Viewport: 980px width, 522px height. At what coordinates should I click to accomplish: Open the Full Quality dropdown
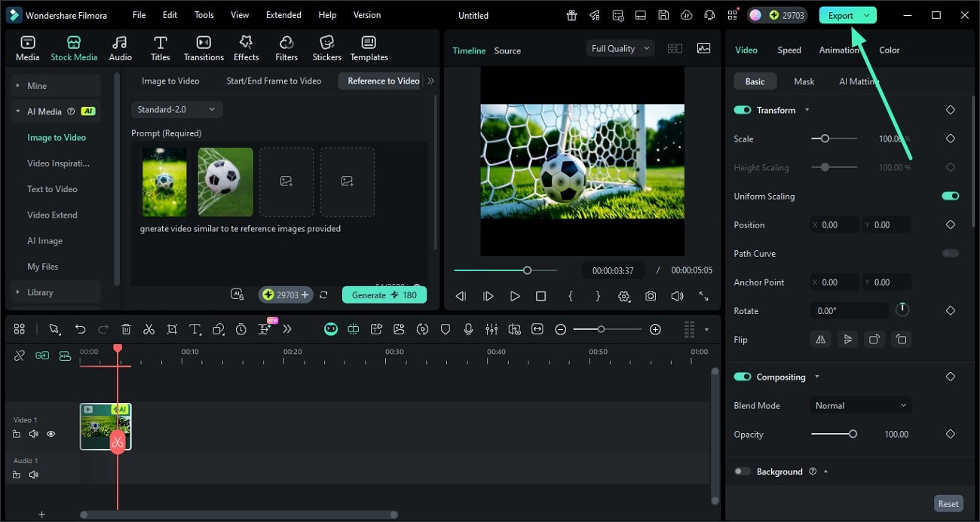[618, 47]
